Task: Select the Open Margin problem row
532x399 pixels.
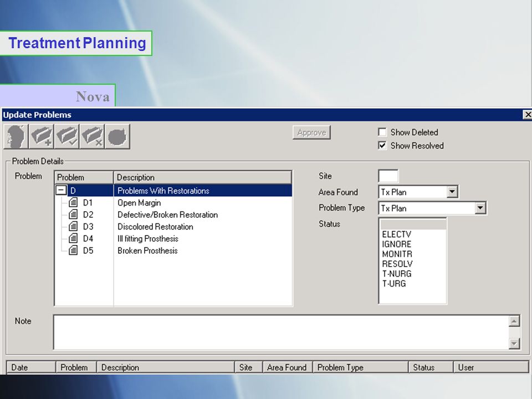Action: point(173,203)
